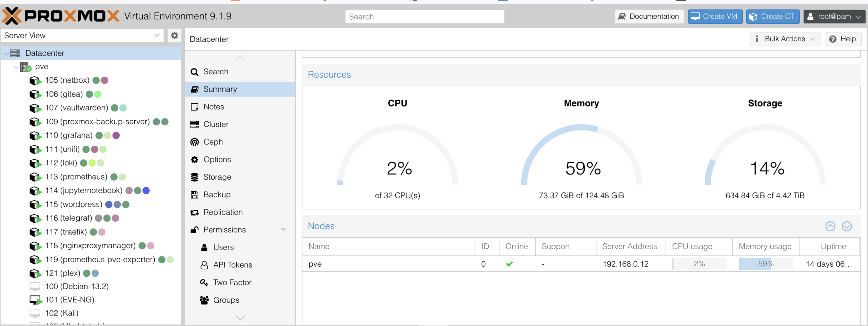Open the Proxmox logo home link
This screenshot has width=868, height=326.
point(61,16)
